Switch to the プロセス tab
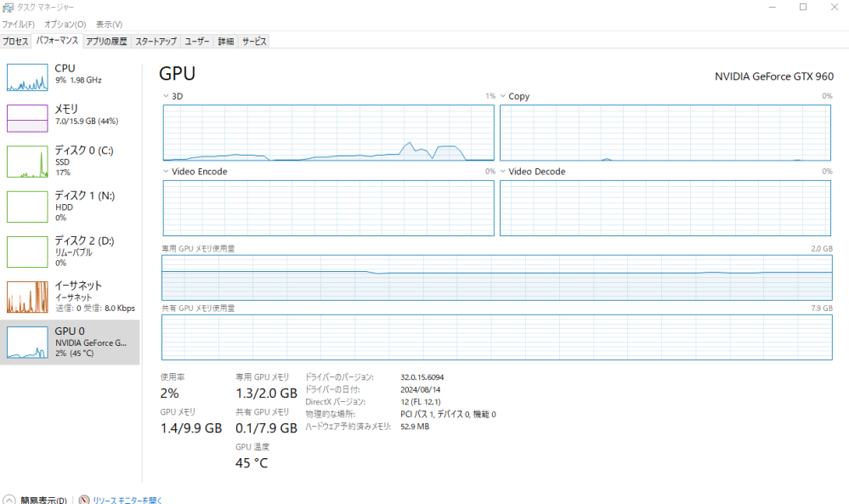The width and height of the screenshot is (849, 504). [x=15, y=41]
